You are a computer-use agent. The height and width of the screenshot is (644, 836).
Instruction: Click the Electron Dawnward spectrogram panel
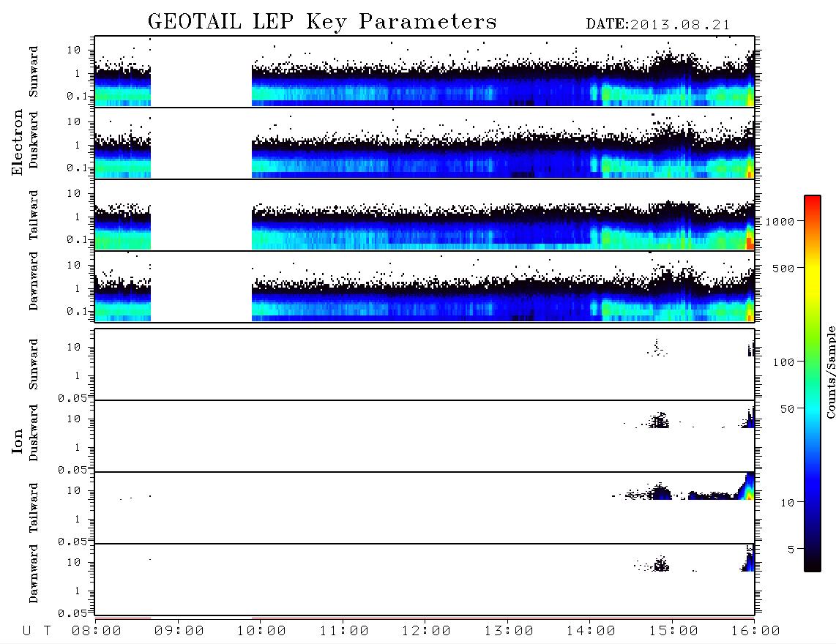(x=425, y=286)
